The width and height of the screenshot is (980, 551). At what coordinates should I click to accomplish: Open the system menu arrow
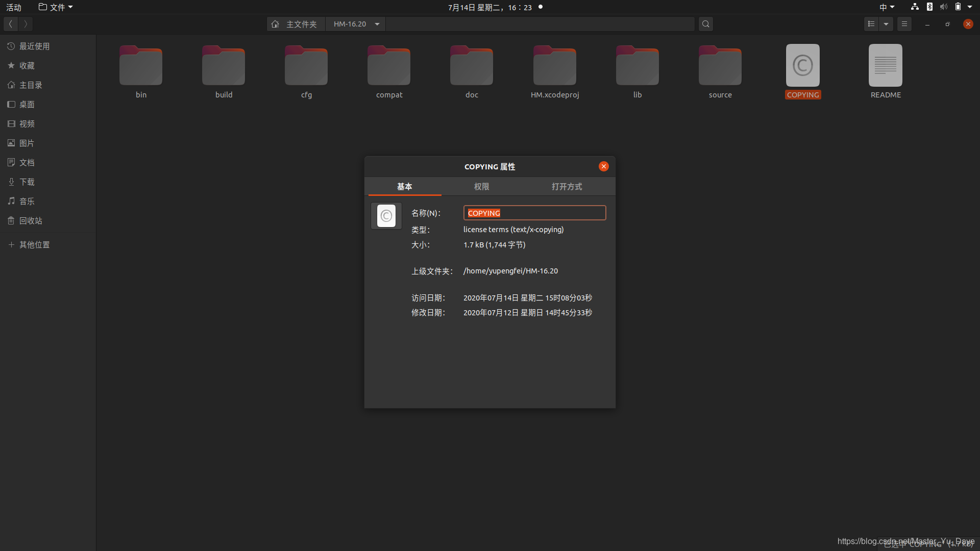(x=970, y=7)
